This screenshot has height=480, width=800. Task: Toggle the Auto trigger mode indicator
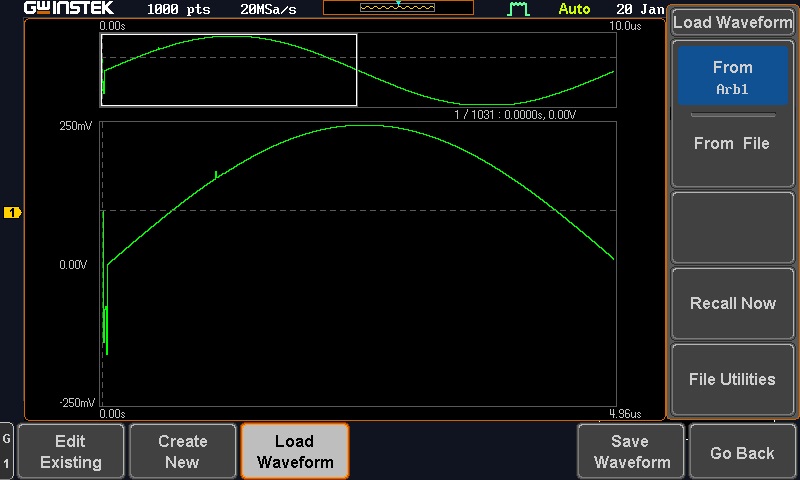[x=574, y=9]
